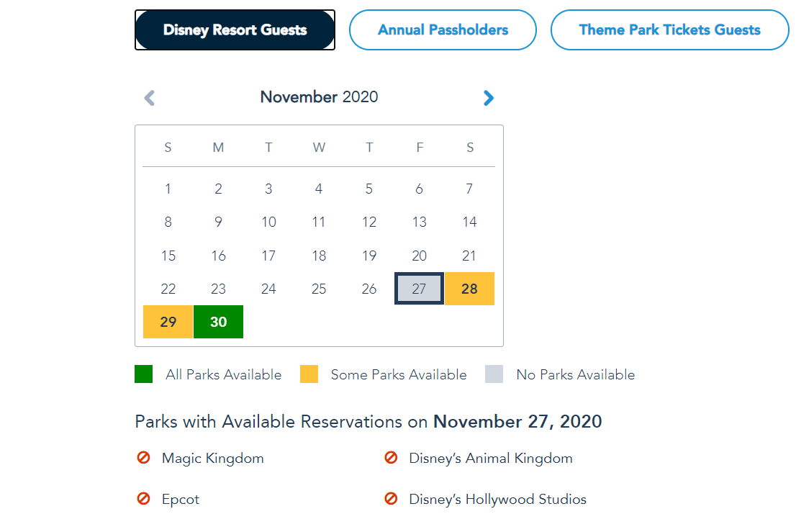796x532 pixels.
Task: Click unavailable icon beside Disney's Hollywood Studios
Action: [391, 498]
